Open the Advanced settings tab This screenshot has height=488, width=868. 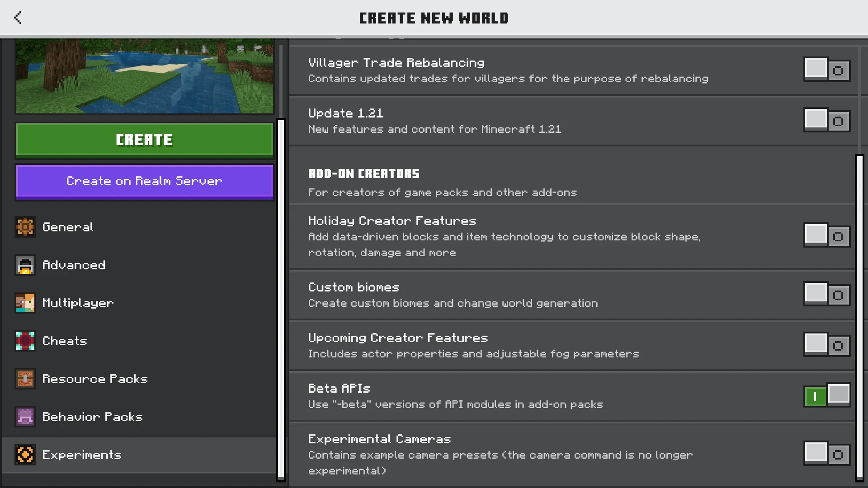[139, 265]
